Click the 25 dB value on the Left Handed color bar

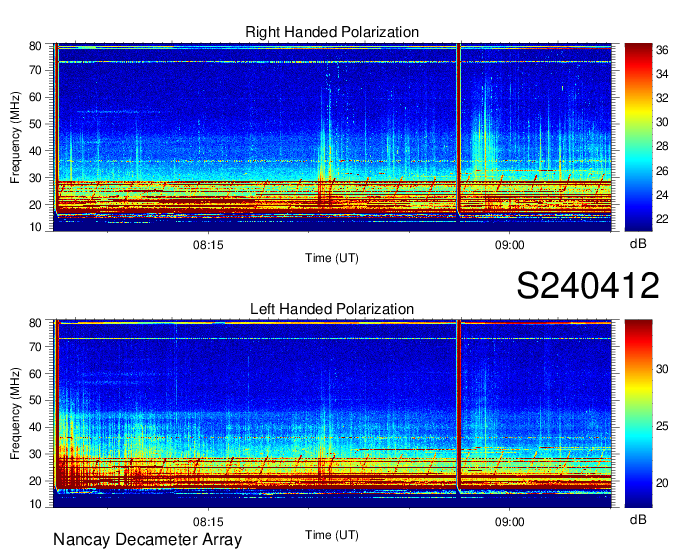pos(662,426)
